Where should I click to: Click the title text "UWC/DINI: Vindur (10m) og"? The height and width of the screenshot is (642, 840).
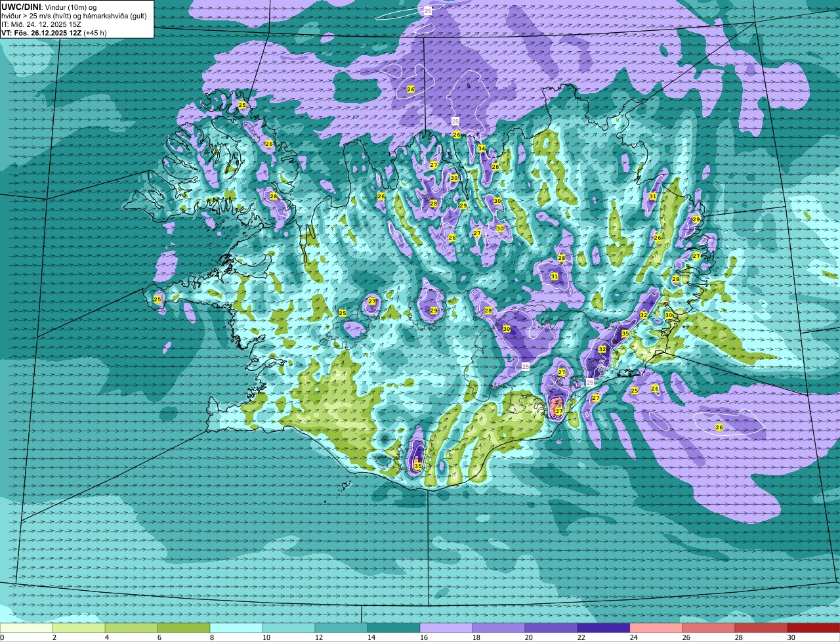tap(49, 7)
